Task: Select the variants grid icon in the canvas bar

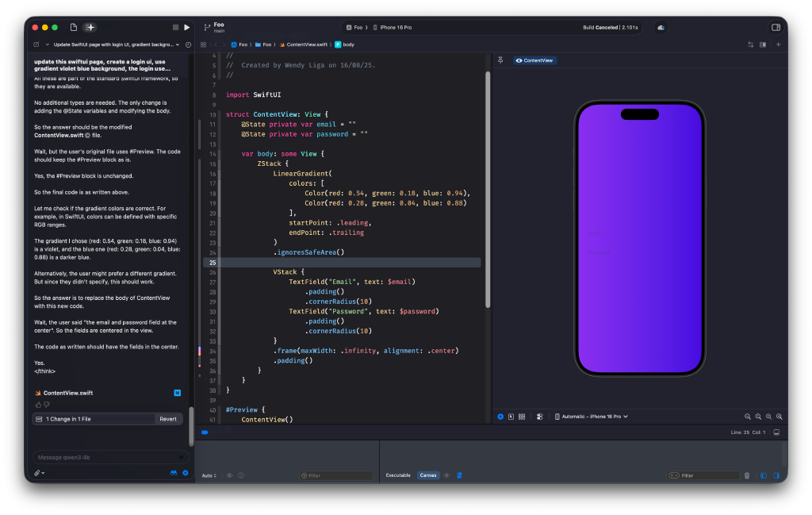Action: click(523, 416)
